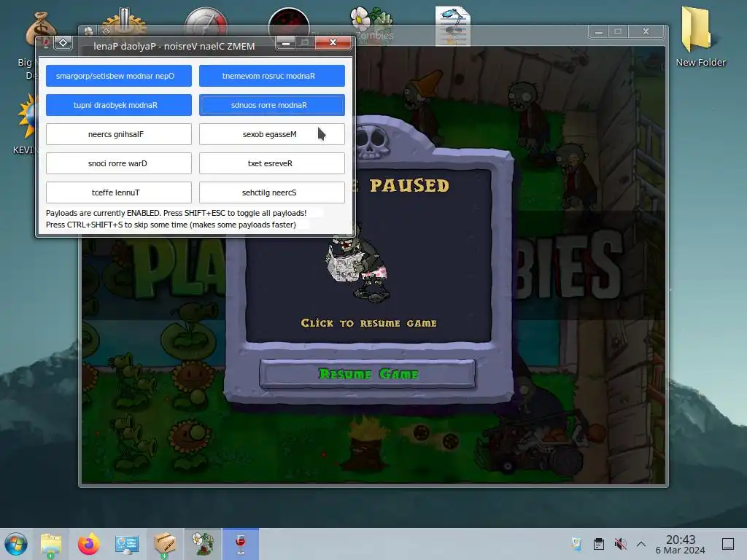Close the MEMZ Payload Panel window
This screenshot has width=747, height=560.
pyautogui.click(x=333, y=42)
